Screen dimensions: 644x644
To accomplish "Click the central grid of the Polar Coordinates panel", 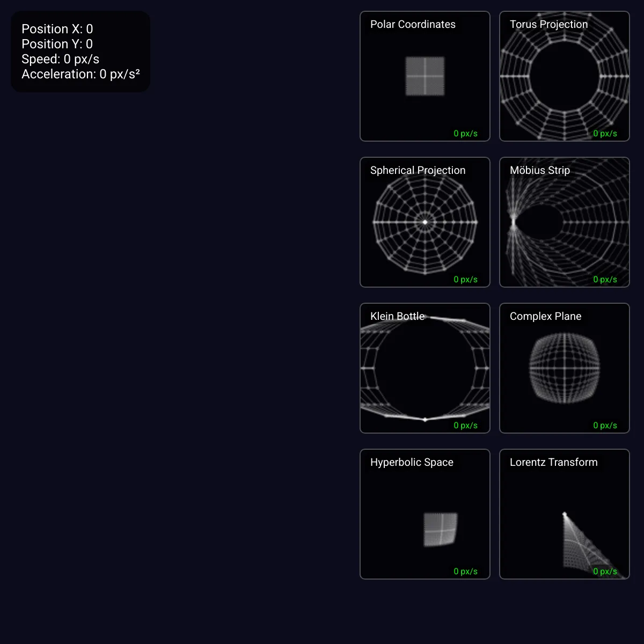I will (425, 77).
